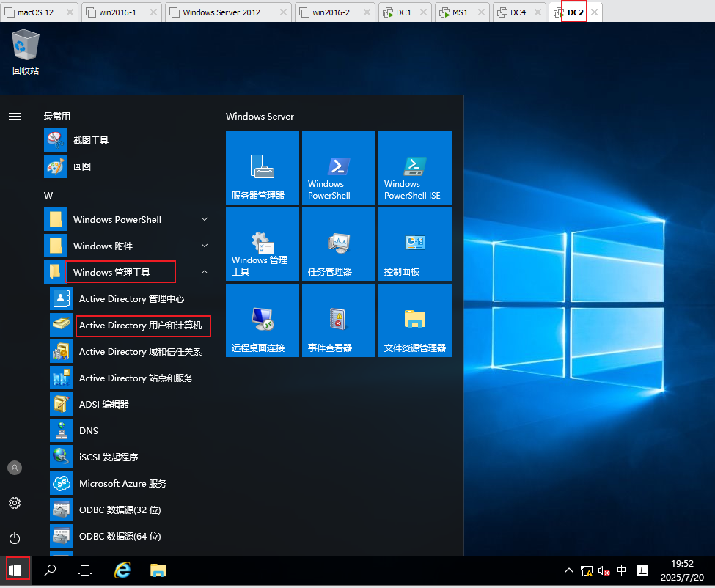Switch to DC4 tab

click(x=518, y=12)
